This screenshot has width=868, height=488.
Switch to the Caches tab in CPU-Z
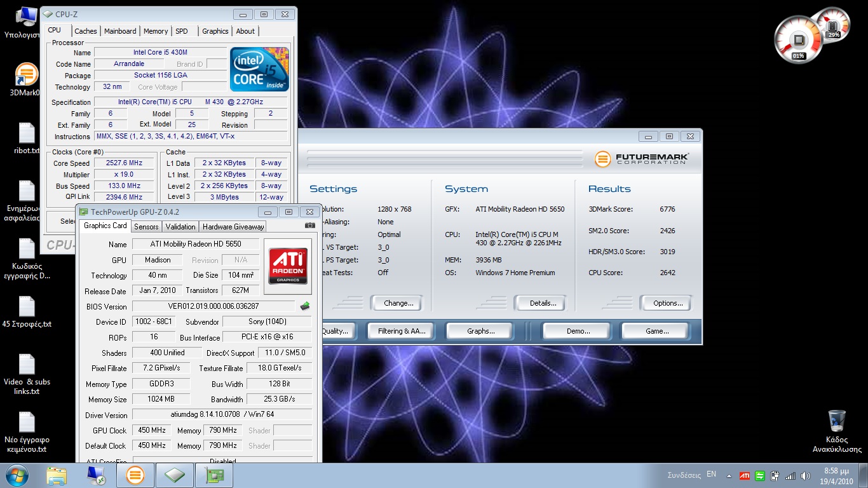coord(86,31)
